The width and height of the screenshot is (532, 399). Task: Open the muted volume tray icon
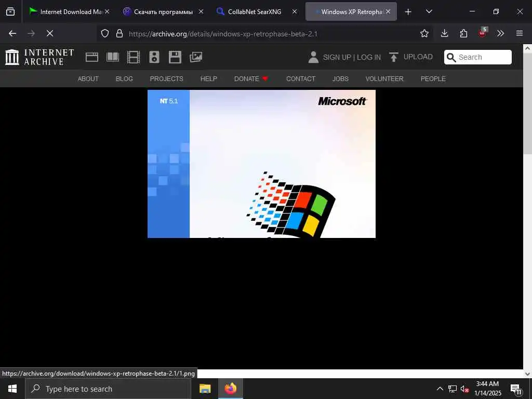tap(465, 389)
